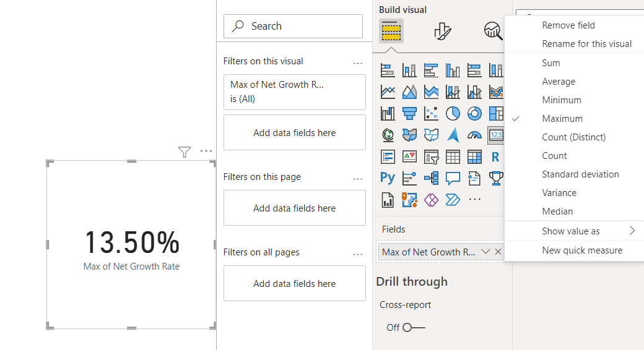Image resolution: width=644 pixels, height=350 pixels.
Task: Select the Stacked area chart visual
Action: coord(431,92)
